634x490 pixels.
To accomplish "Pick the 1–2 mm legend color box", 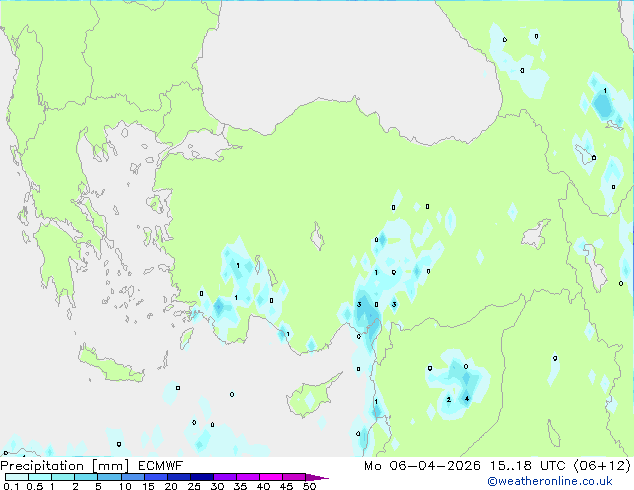I will coord(63,477).
